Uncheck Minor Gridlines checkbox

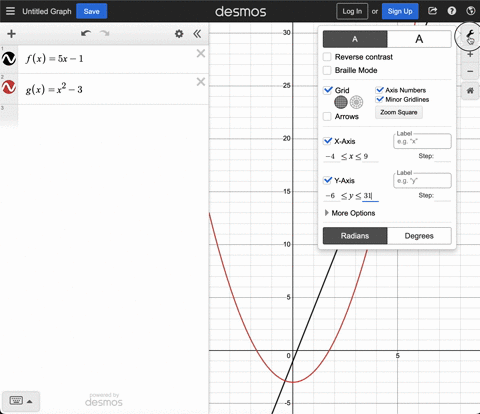[379, 99]
